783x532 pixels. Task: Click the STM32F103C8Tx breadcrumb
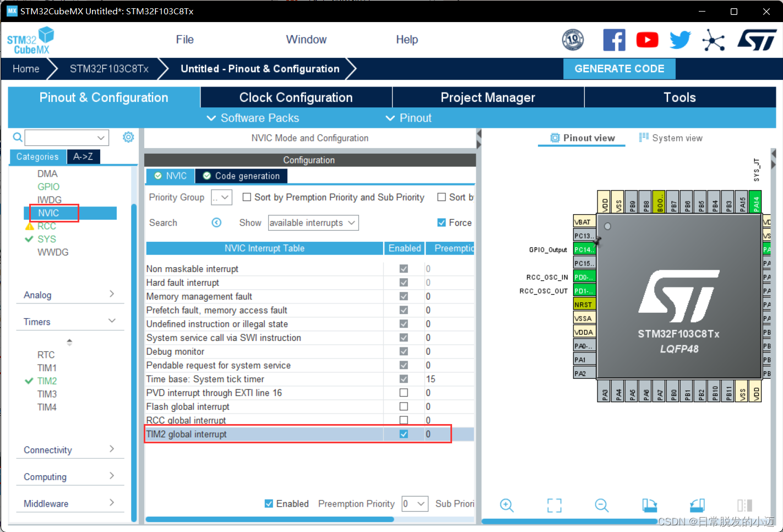point(109,69)
